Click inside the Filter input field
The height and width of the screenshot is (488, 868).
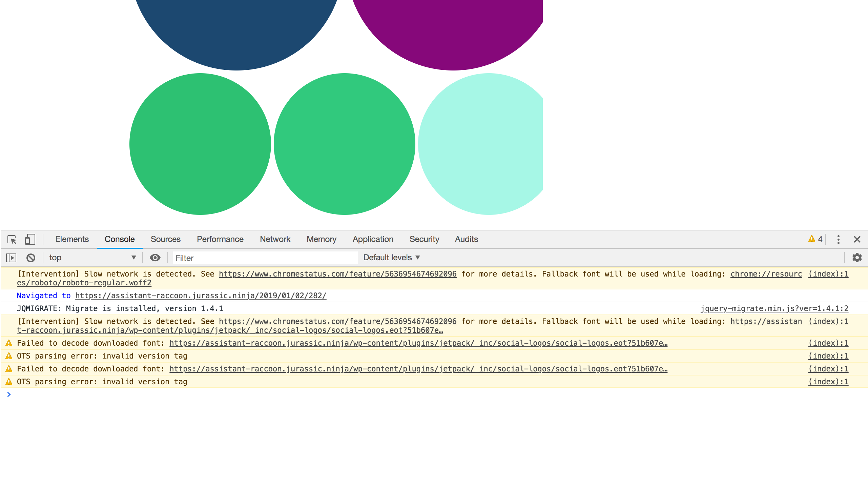tap(264, 258)
